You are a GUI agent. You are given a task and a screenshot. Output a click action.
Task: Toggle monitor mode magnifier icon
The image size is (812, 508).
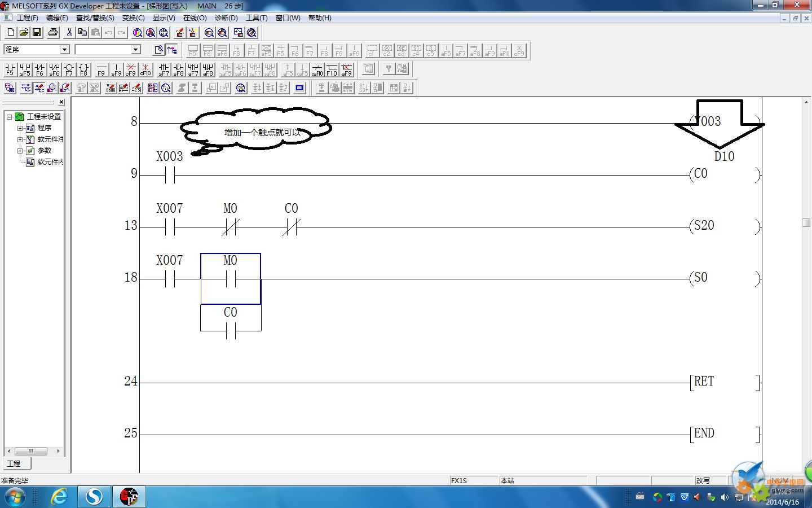[x=52, y=88]
